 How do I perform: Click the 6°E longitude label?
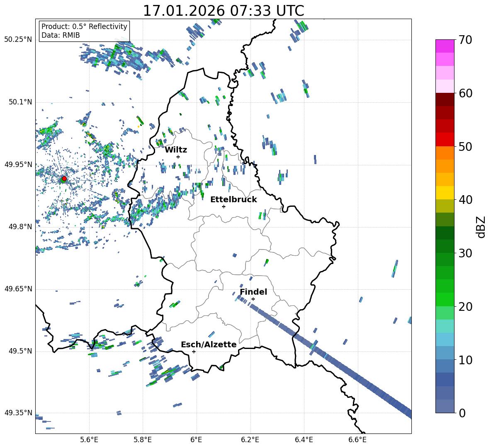click(196, 440)
